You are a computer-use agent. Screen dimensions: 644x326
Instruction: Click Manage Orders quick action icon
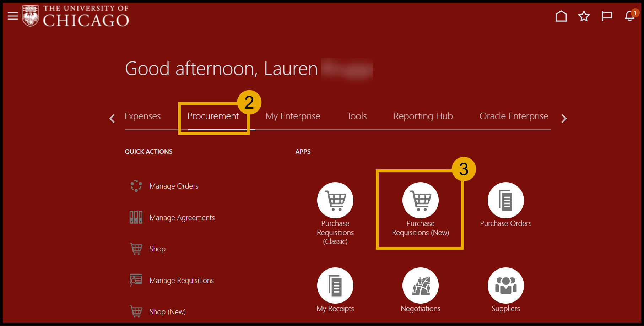[136, 186]
